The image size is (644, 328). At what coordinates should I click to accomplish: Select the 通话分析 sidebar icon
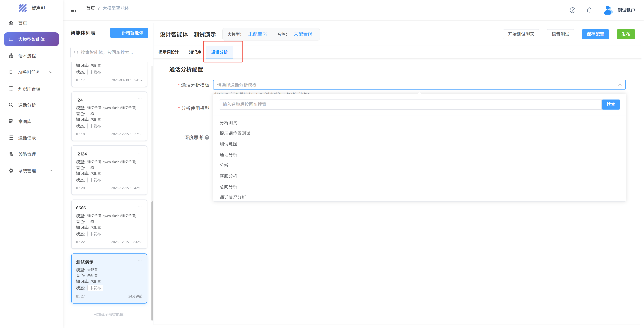[11, 105]
